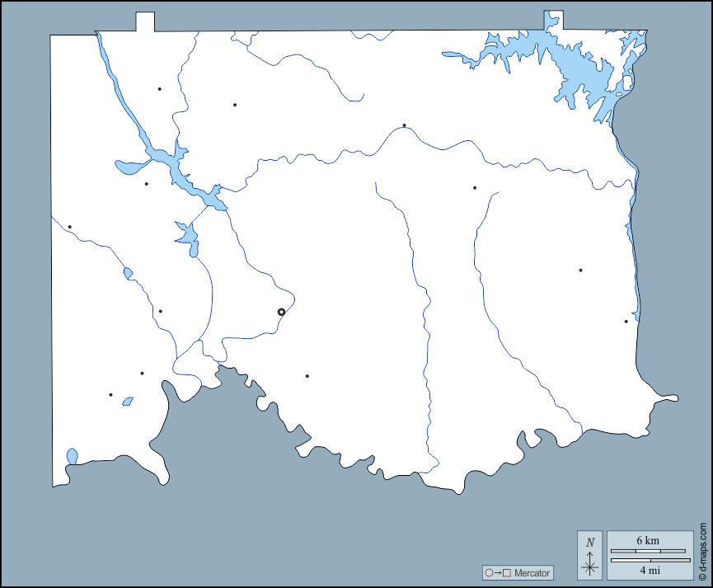Click the city dot south of the capital marker
Screen dimensions: 713x588
(x=307, y=376)
